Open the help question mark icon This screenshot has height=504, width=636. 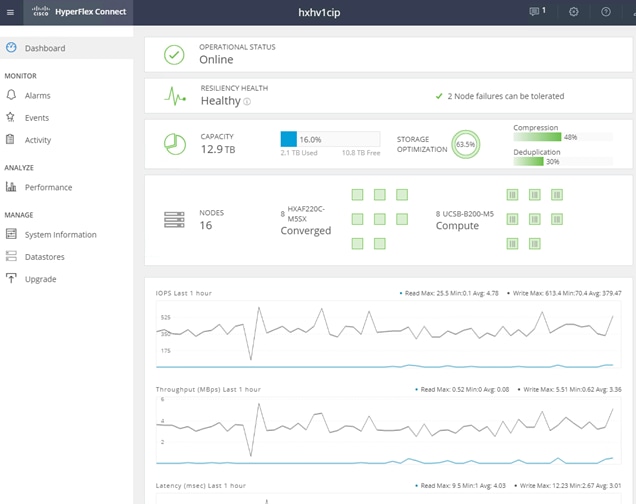click(606, 12)
